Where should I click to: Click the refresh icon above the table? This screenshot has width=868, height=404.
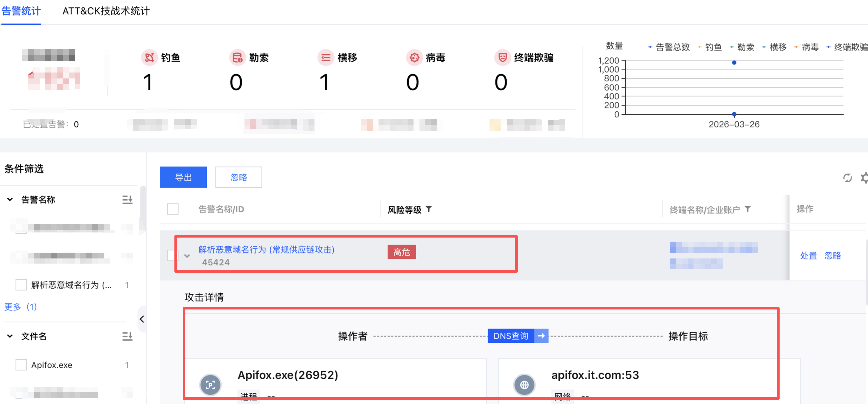(847, 178)
